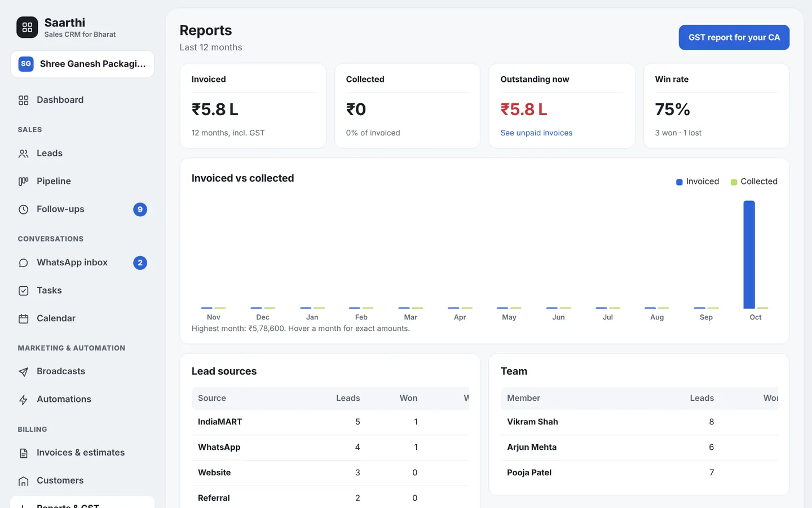
Task: Click the Member column header
Action: 523,398
